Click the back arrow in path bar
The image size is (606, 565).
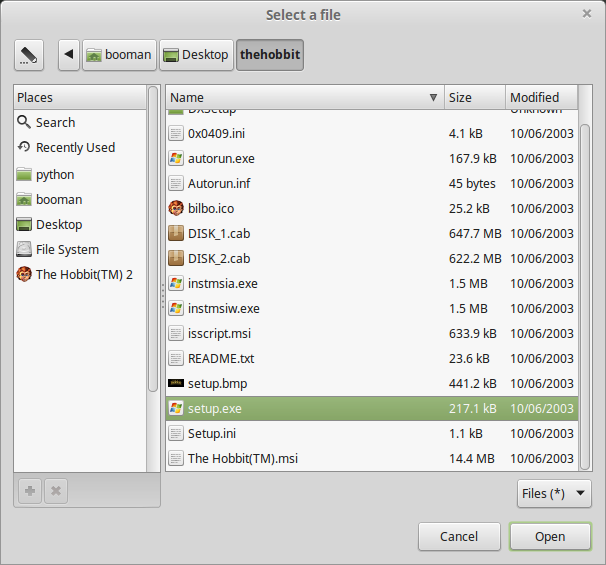click(69, 55)
